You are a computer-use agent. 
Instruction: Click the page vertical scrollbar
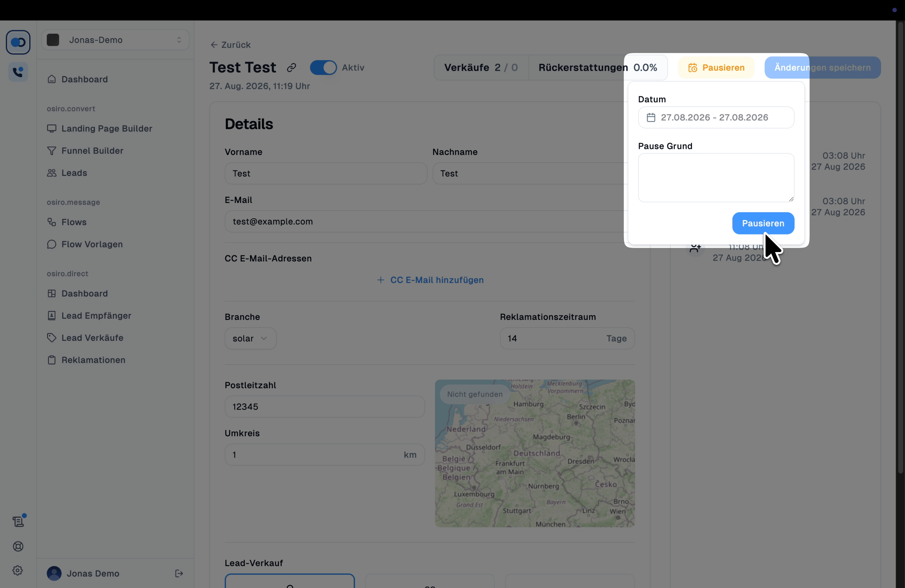point(900,247)
